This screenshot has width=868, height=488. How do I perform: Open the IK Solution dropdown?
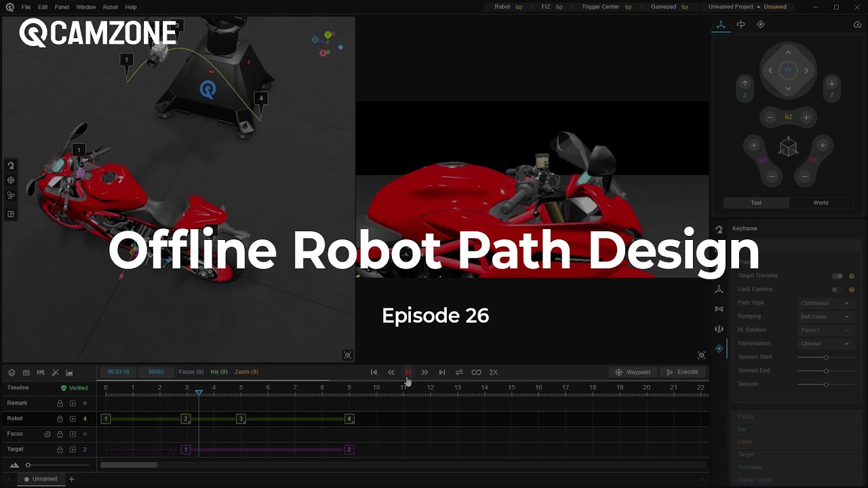(x=825, y=330)
